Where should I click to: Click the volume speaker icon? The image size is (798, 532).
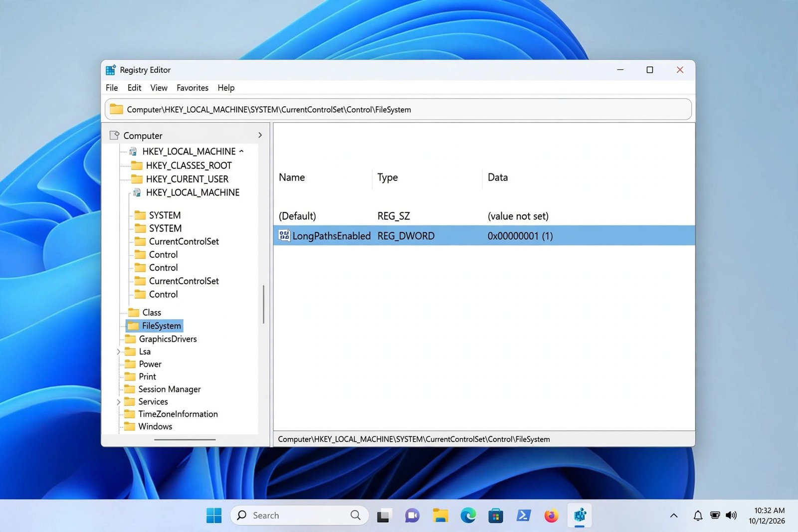tap(731, 515)
